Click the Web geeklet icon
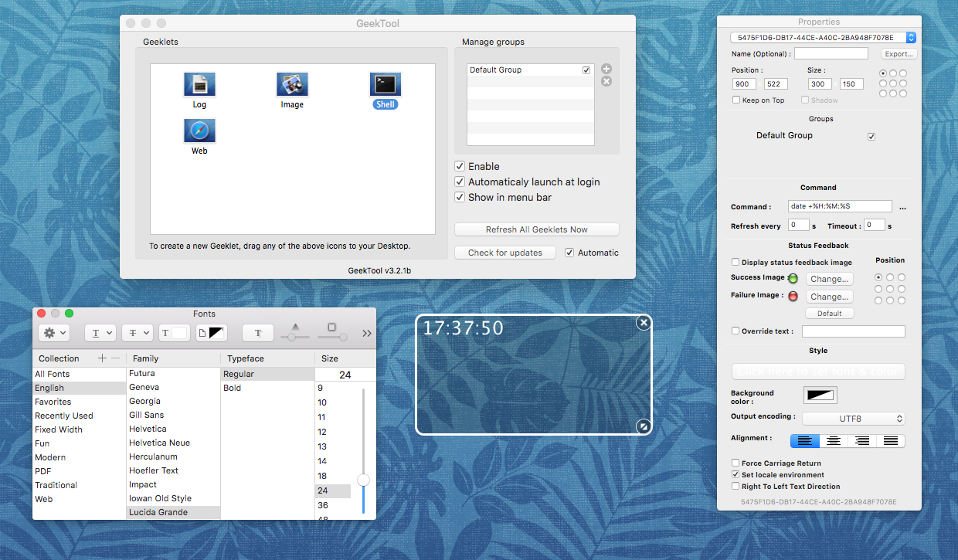 199,130
